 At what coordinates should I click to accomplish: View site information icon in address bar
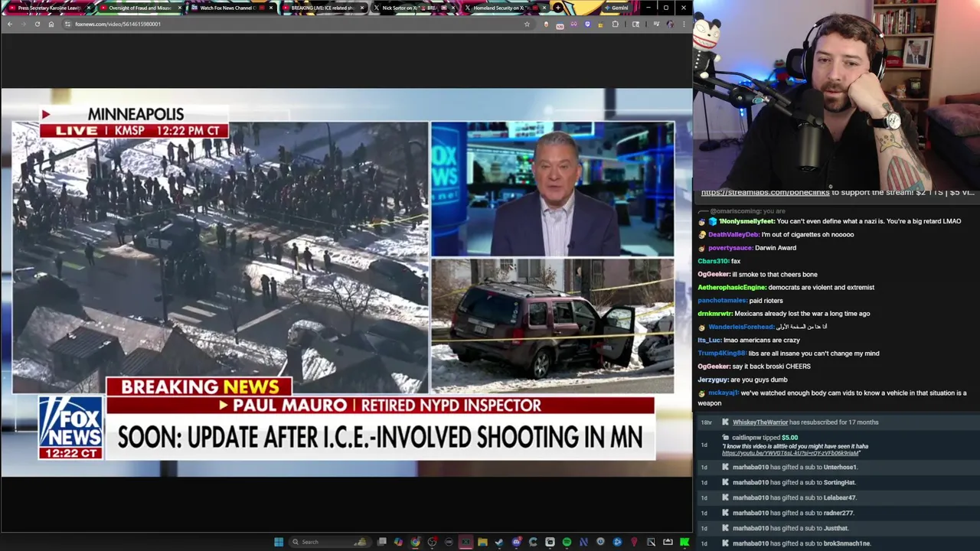(x=67, y=24)
